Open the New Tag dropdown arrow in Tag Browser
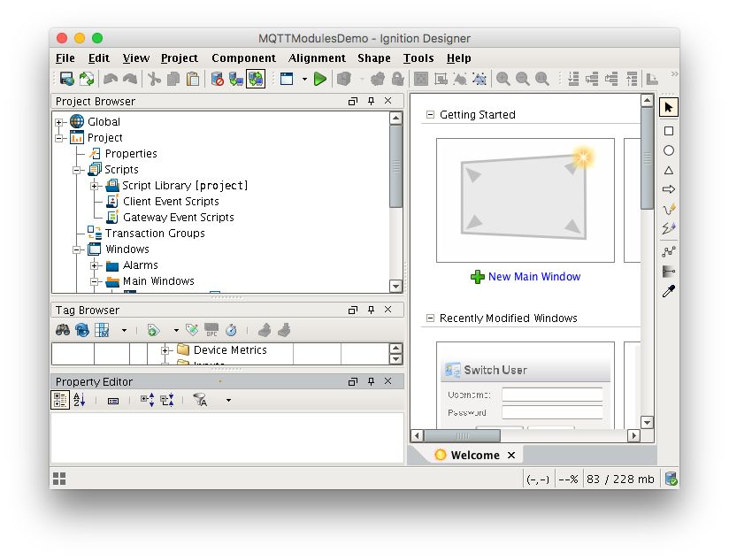 (x=176, y=330)
